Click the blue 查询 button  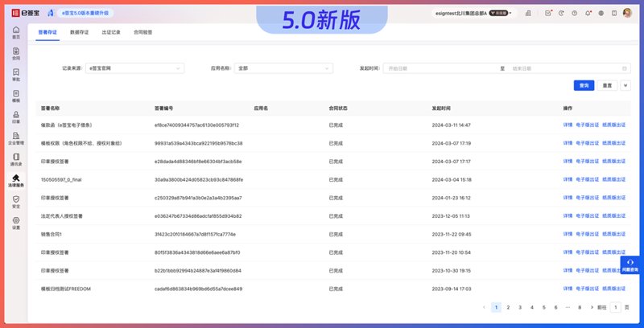point(584,85)
